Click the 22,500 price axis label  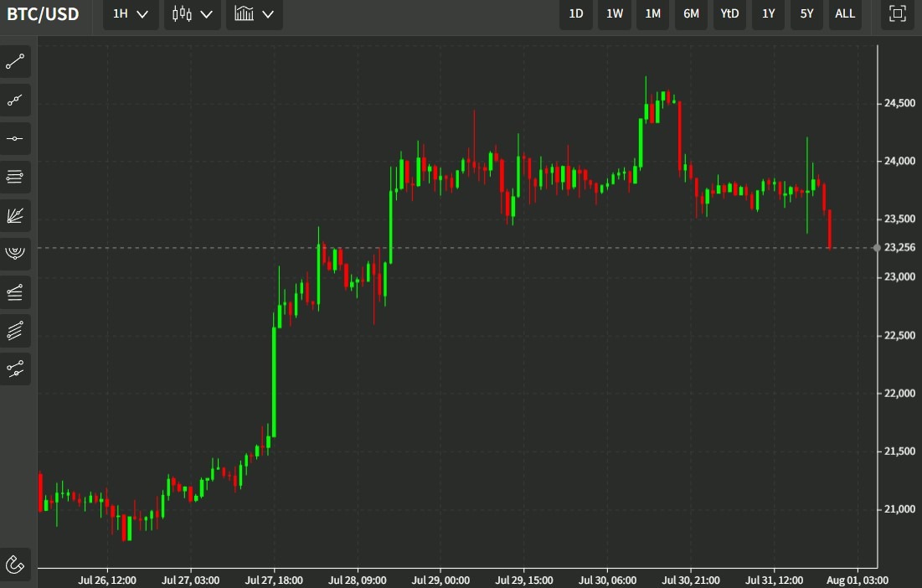(x=899, y=335)
